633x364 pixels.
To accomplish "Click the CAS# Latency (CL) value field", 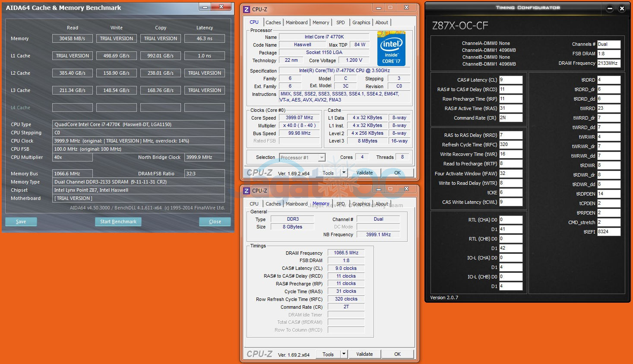I will pos(511,80).
